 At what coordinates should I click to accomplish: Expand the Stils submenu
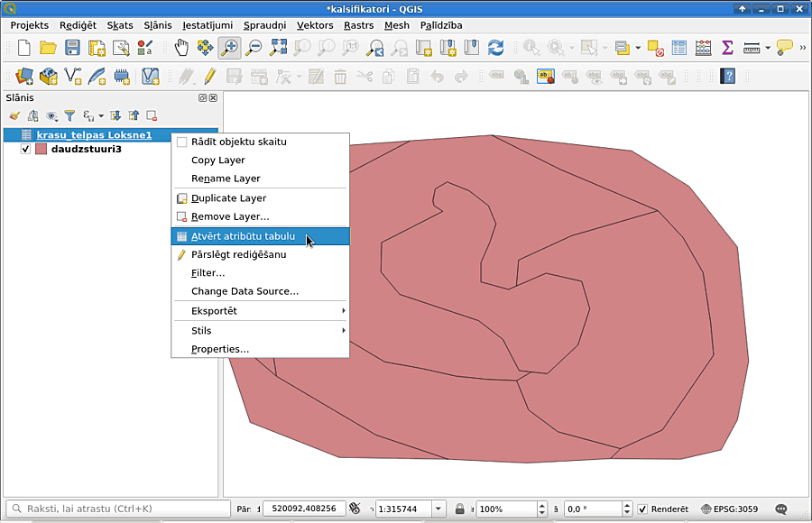click(x=343, y=330)
